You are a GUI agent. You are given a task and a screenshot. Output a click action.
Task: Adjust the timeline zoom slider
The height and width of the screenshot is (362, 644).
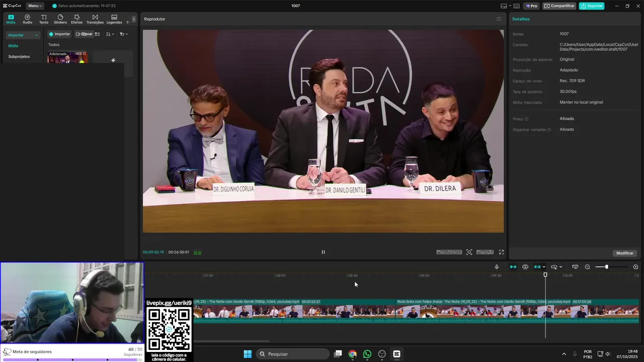[606, 267]
